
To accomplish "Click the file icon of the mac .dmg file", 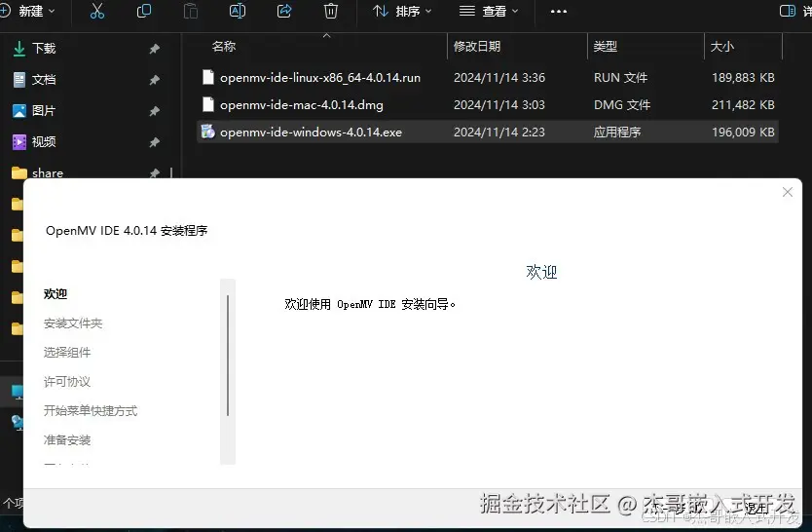I will tap(207, 104).
